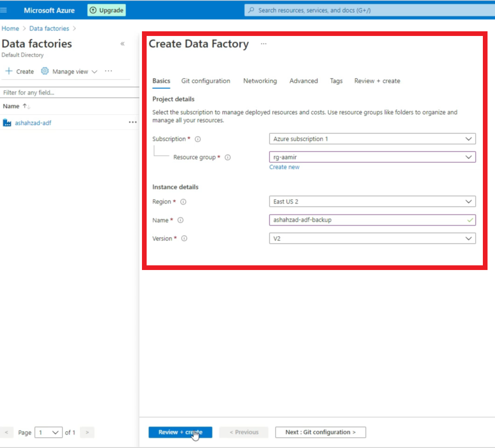Screen dimensions: 495x448
Task: Click the Review + create button
Action: click(180, 432)
